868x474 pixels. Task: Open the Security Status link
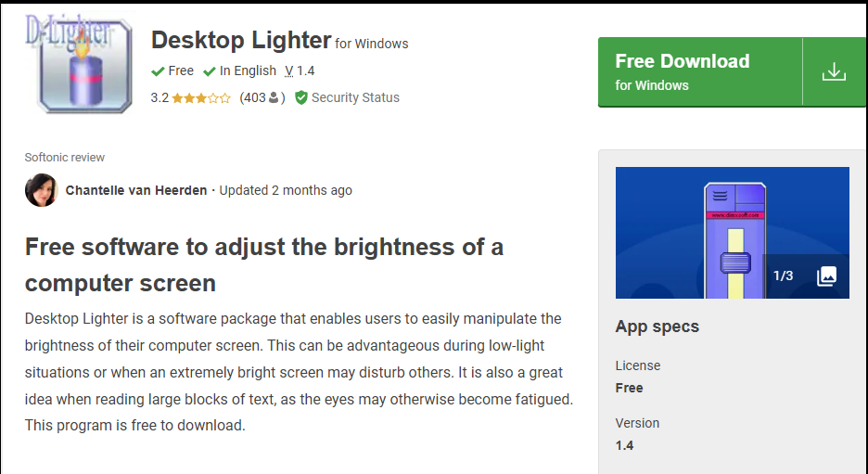(x=355, y=97)
